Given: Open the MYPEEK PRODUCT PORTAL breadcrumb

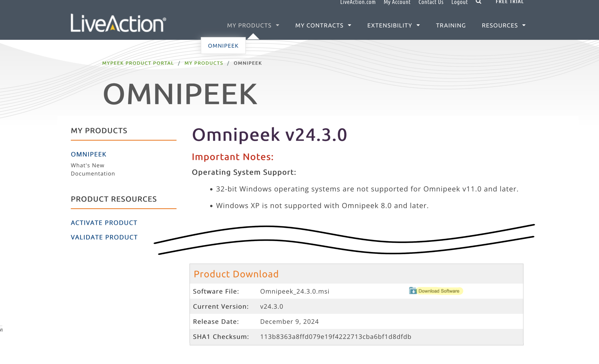Looking at the screenshot, I should pyautogui.click(x=138, y=63).
